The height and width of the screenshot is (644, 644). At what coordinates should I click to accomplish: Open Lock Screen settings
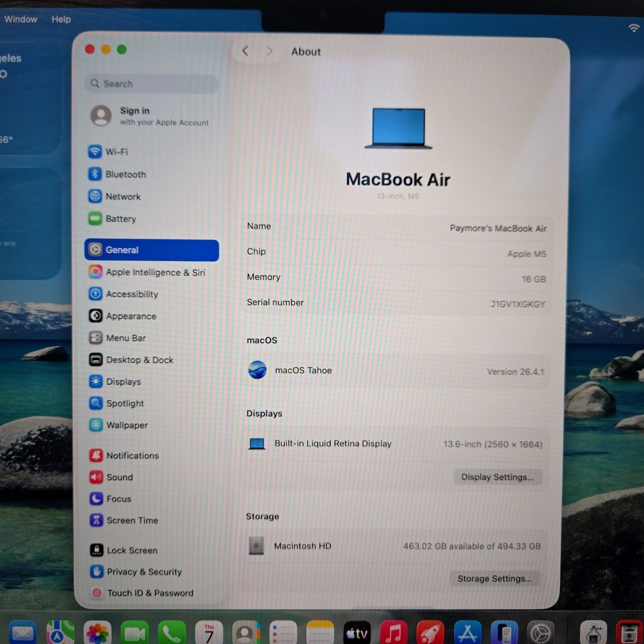coord(123,550)
